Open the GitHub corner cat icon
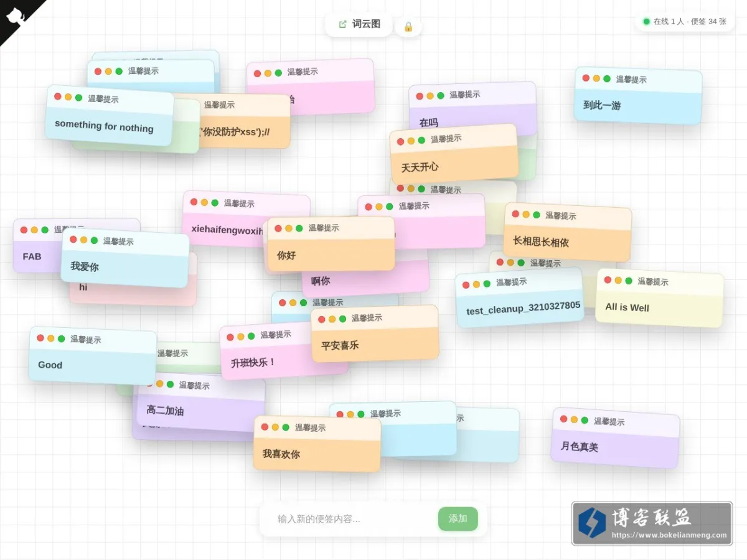The width and height of the screenshot is (747, 560). pos(15,15)
